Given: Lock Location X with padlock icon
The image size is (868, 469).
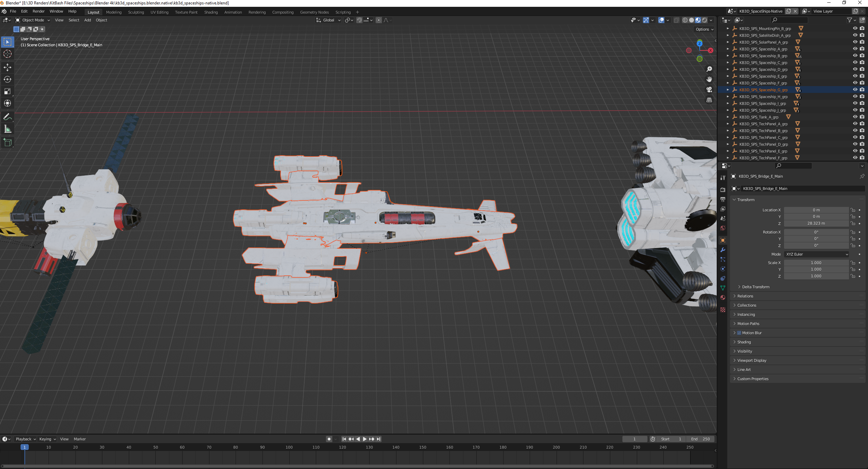Looking at the screenshot, I should pyautogui.click(x=853, y=210).
